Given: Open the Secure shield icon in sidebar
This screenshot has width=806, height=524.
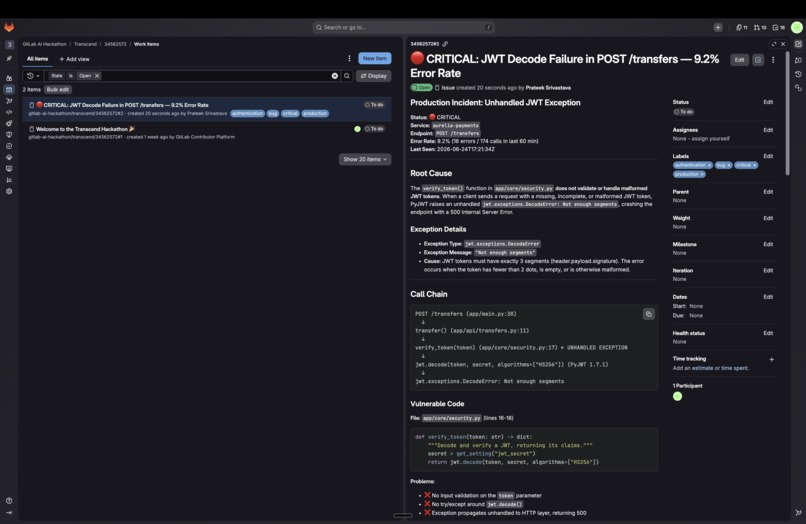Looking at the screenshot, I should [x=9, y=135].
